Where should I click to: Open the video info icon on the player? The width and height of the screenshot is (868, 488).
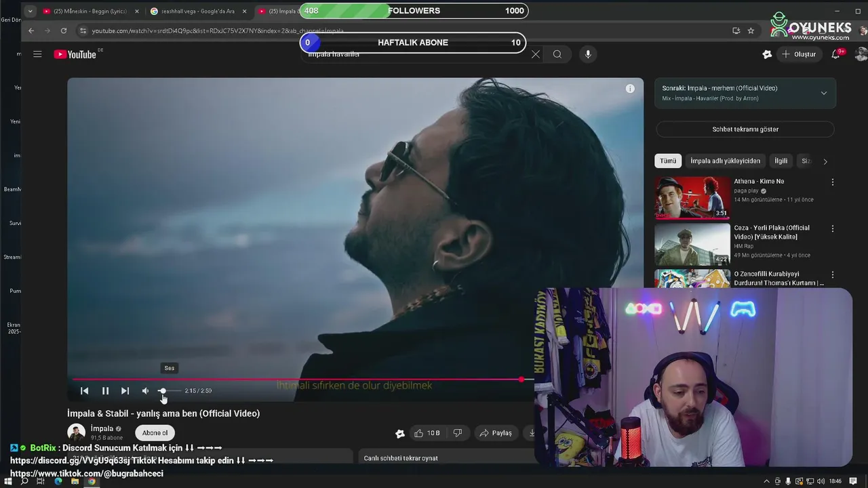[x=630, y=89]
